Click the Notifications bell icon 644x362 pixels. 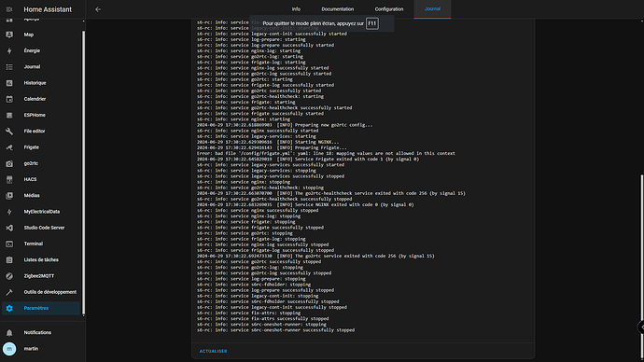point(9,333)
